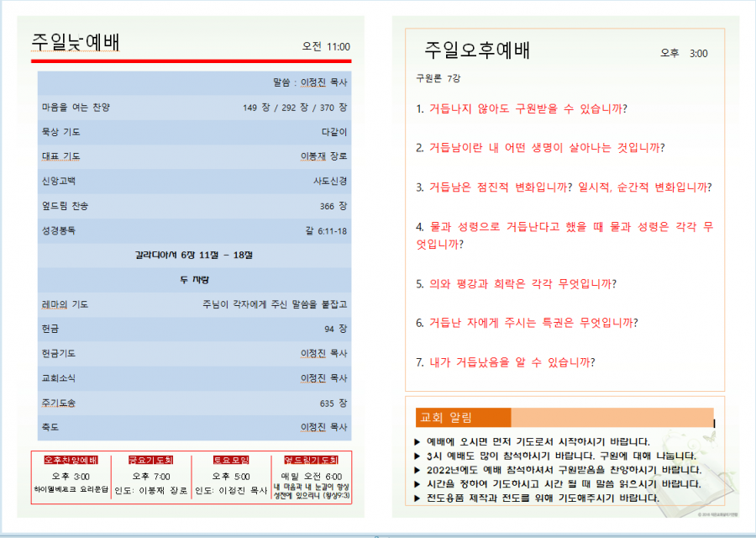This screenshot has width=756, height=538.
Task: Select question 5 '의와 평강과 희락은 각각 무엇입니까?'
Action: pos(516,284)
